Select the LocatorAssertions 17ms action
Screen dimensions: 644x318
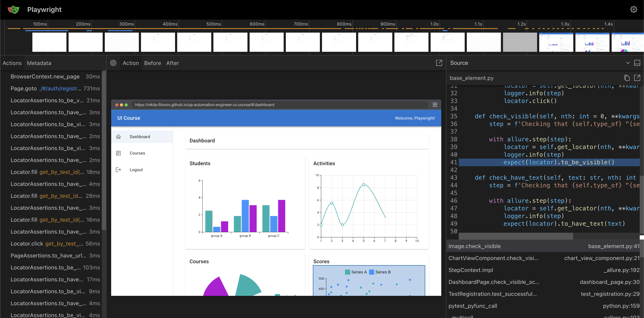[51, 279]
